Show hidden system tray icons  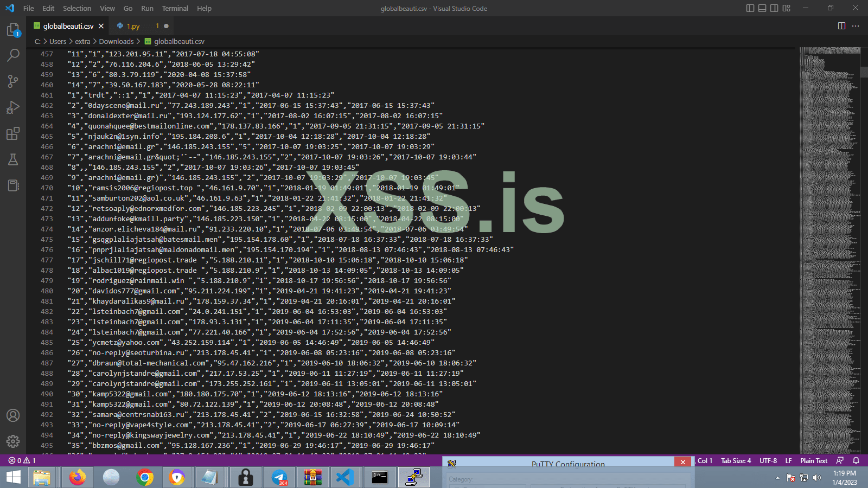777,478
